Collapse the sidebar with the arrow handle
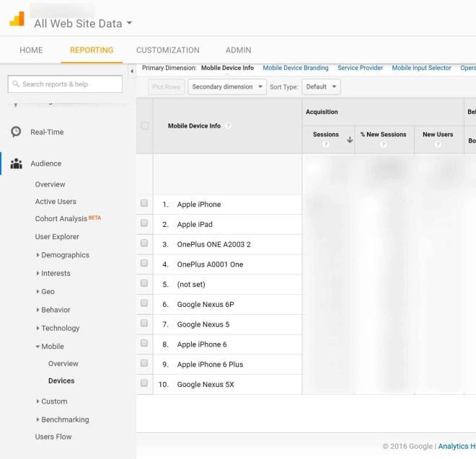Screen dimensions: 476x459 [x=132, y=71]
